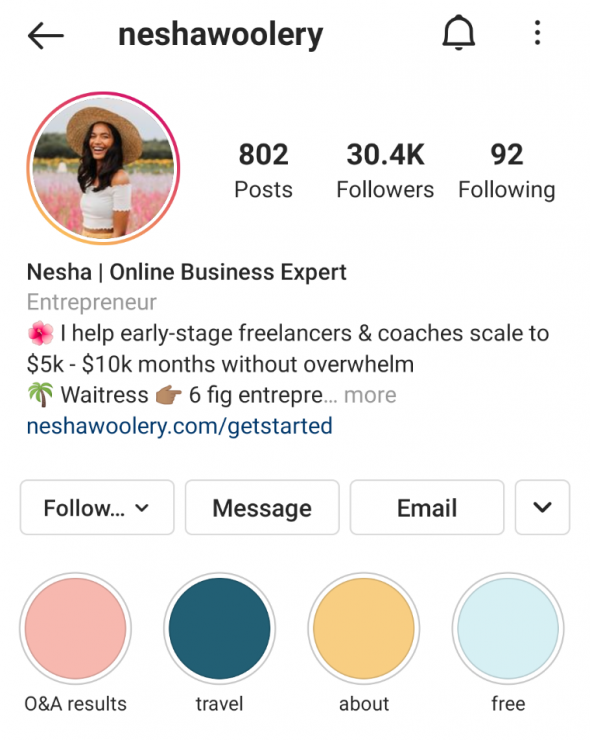This screenshot has width=590, height=740.
Task: Open the Q&A results story highlight
Action: click(x=76, y=628)
